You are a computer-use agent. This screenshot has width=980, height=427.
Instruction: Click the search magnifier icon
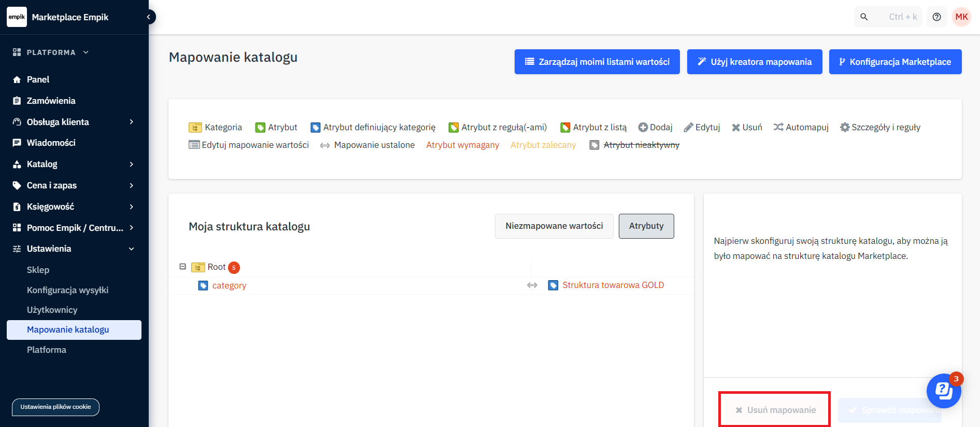coord(864,17)
